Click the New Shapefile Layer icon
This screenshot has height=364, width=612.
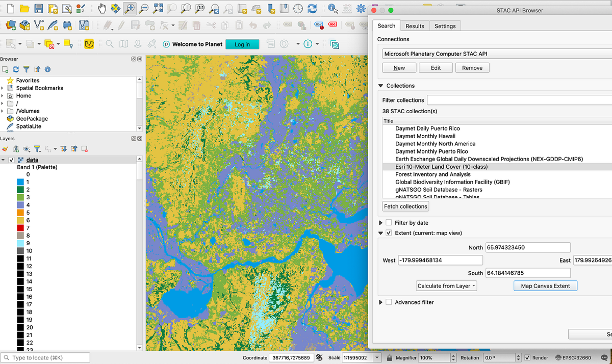tap(39, 25)
